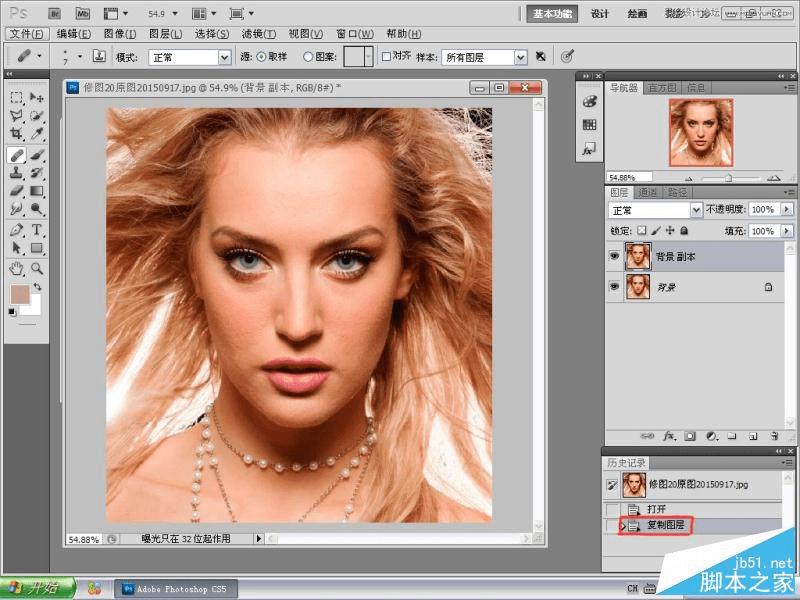
Task: Select the Clone Stamp tool
Action: click(16, 172)
